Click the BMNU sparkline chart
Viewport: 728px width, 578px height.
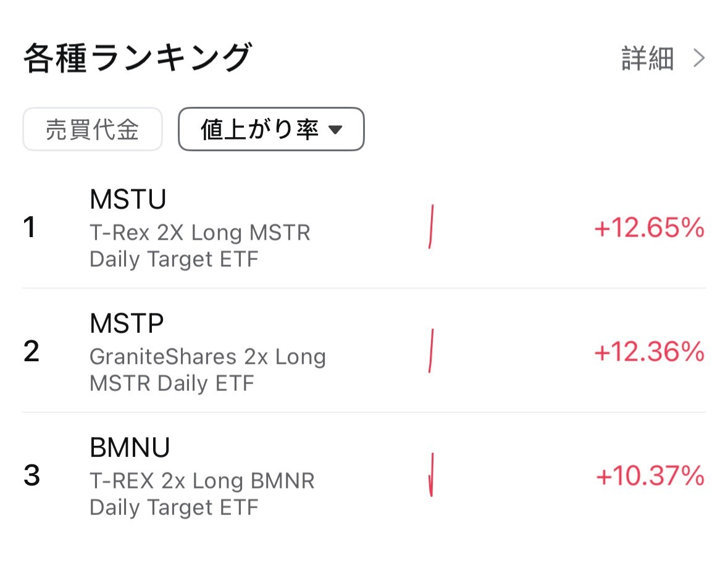click(x=431, y=474)
